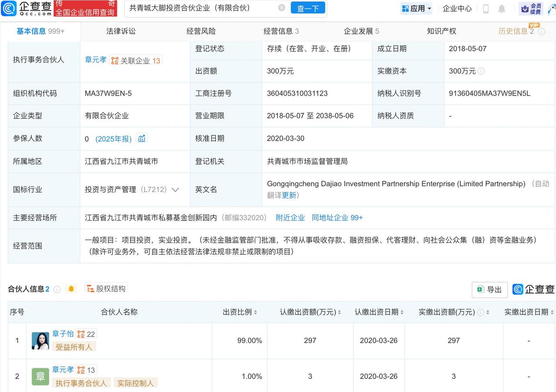
Task: Switch to the 历史信息 VIP tab
Action: 516,31
